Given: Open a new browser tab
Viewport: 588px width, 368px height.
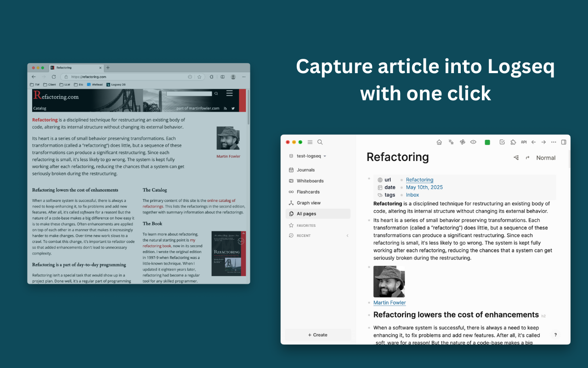Looking at the screenshot, I should 108,68.
